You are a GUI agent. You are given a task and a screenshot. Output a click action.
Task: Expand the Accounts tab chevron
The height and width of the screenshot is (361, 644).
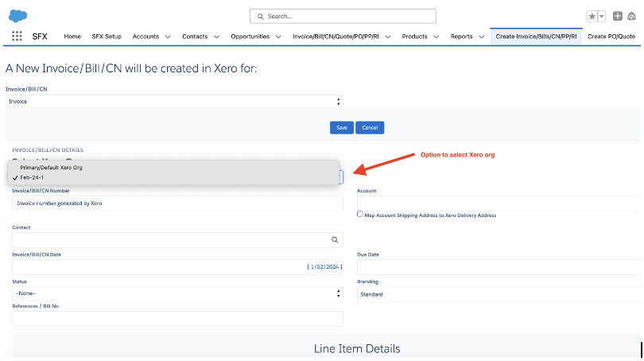pos(168,37)
